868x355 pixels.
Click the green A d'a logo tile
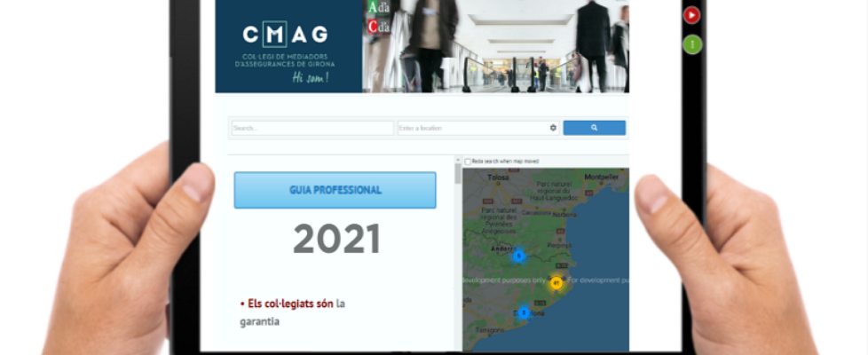pos(379,8)
